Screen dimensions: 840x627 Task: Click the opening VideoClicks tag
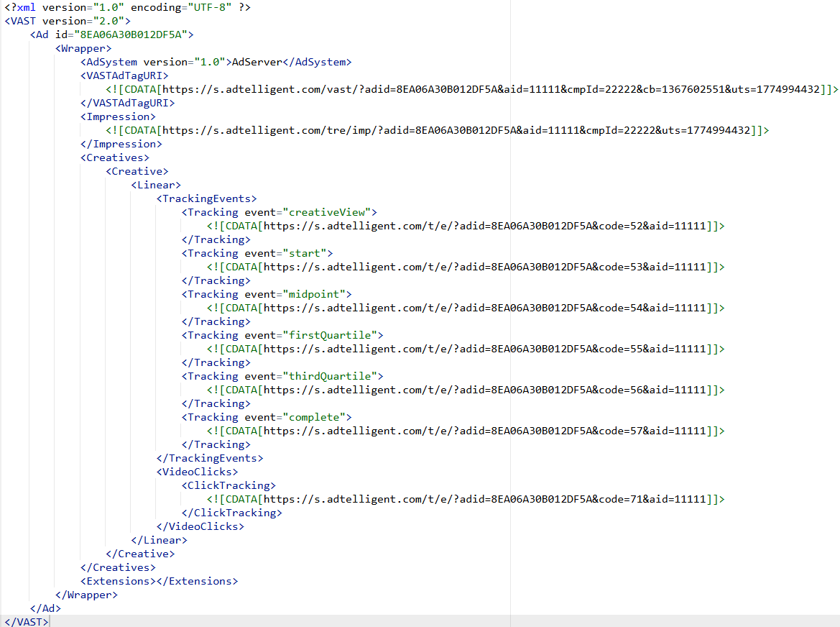[197, 472]
